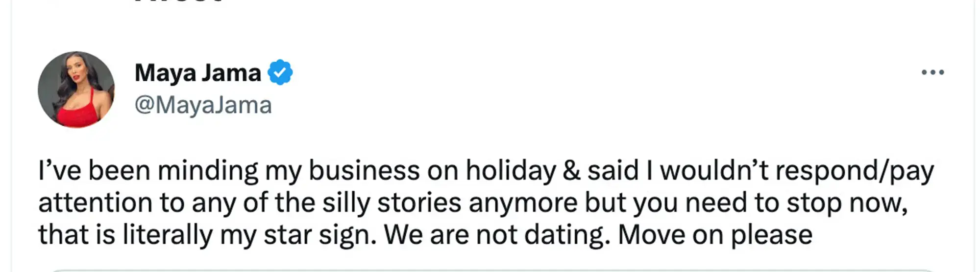The width and height of the screenshot is (980, 272).
Task: Open Maya Jama's profile picture
Action: point(76,90)
